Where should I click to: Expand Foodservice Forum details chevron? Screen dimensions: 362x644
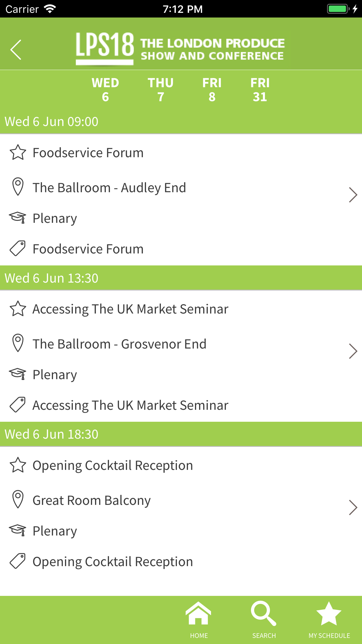coord(353,195)
